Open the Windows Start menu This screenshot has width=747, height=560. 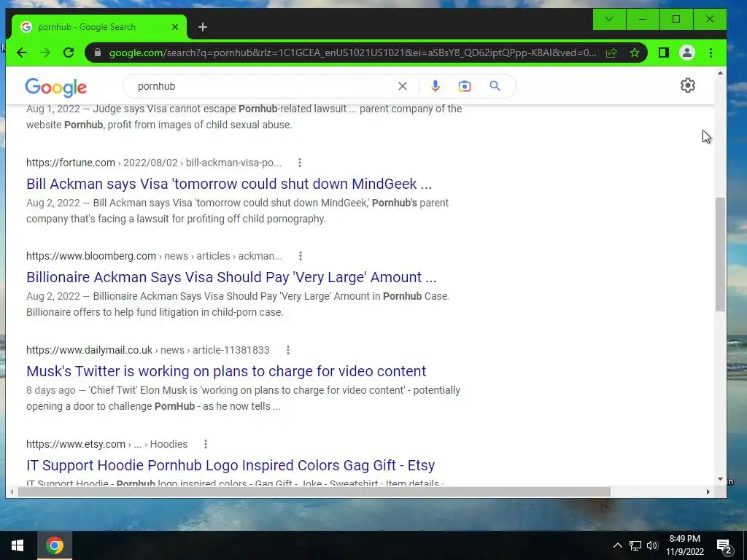[18, 545]
